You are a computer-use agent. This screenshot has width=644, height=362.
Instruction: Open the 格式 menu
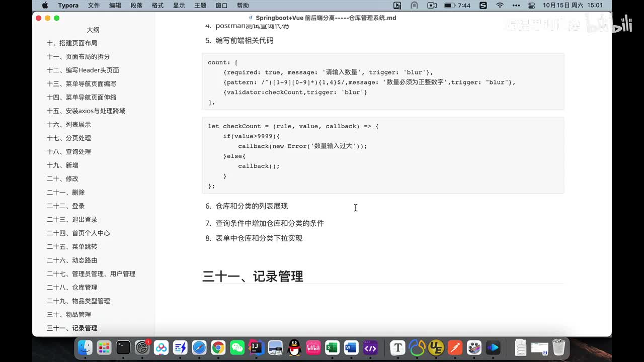tap(157, 6)
